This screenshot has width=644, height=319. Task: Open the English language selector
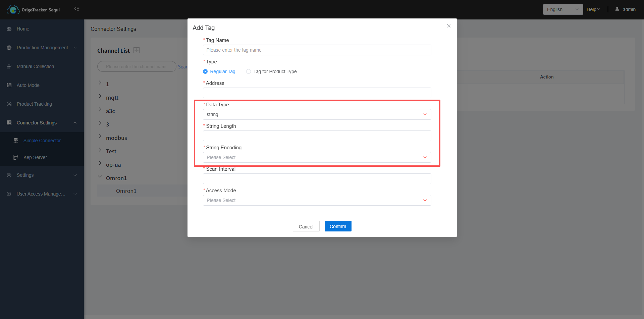562,9
